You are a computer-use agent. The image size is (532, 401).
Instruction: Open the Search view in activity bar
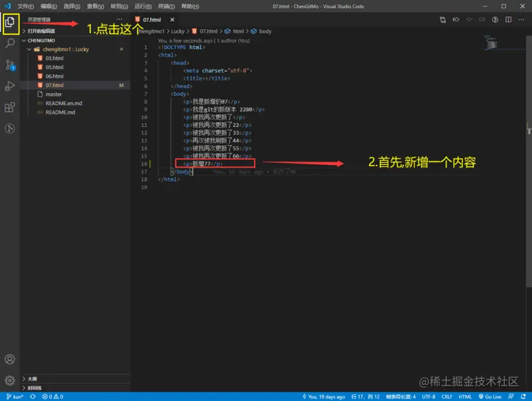point(10,43)
